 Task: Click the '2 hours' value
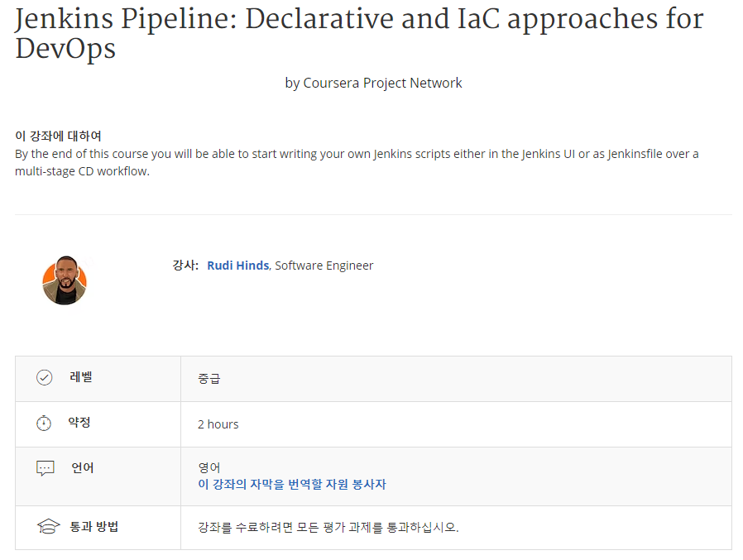pos(218,424)
